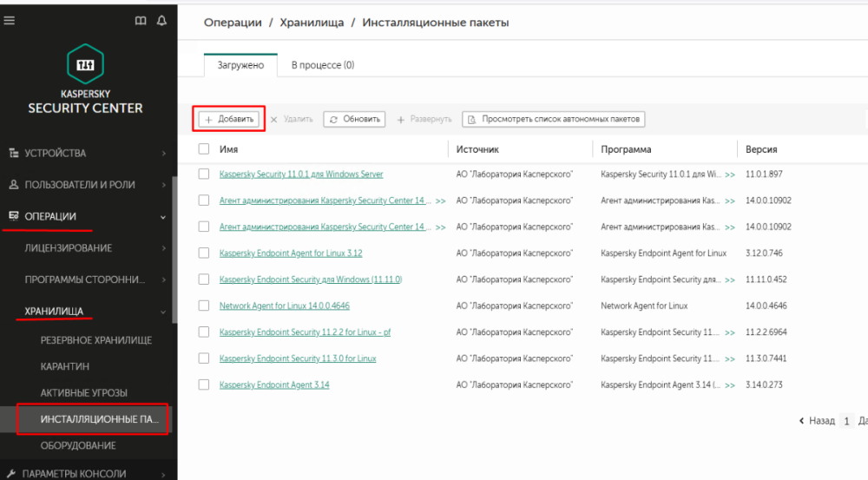Click the Обновить button
868x480 pixels.
point(354,119)
